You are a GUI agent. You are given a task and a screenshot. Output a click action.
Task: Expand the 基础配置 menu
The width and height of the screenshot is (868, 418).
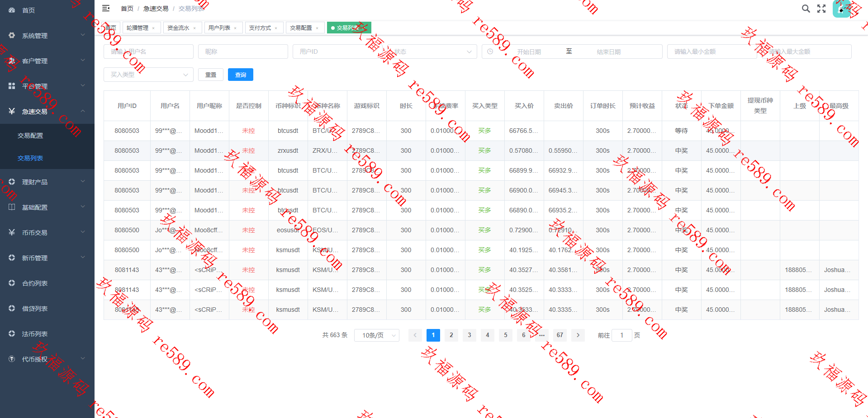83,207
